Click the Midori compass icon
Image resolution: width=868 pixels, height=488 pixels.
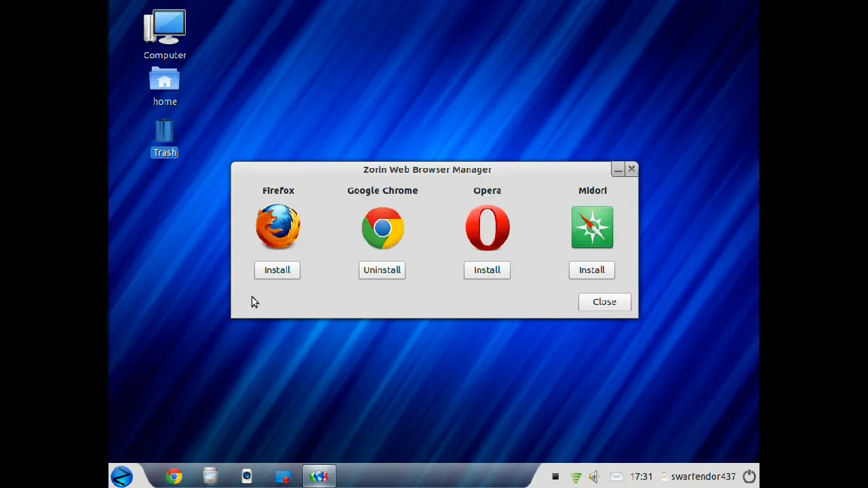tap(592, 227)
